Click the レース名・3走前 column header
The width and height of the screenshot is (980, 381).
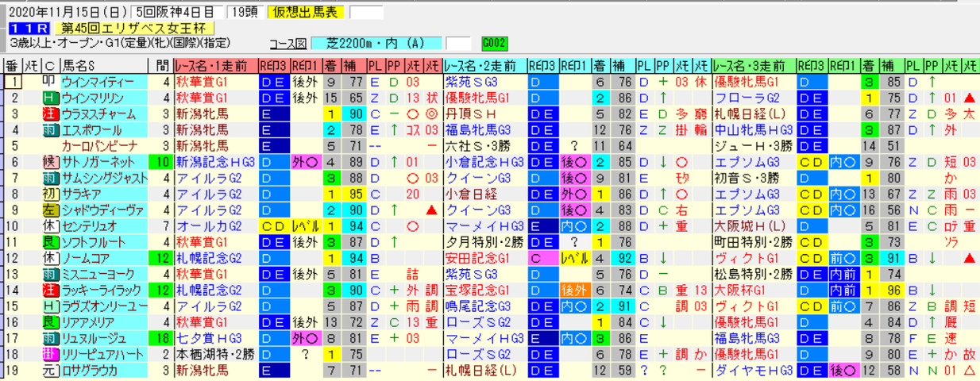[x=753, y=66]
